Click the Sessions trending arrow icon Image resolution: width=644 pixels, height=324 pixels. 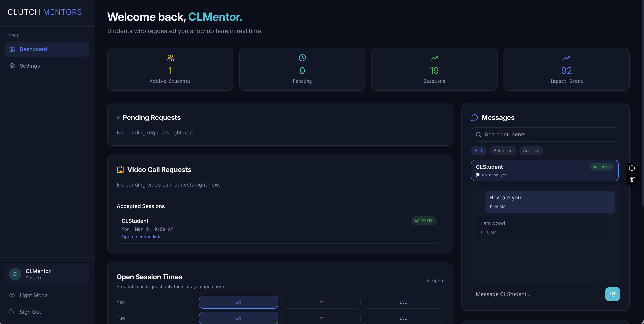pyautogui.click(x=434, y=58)
